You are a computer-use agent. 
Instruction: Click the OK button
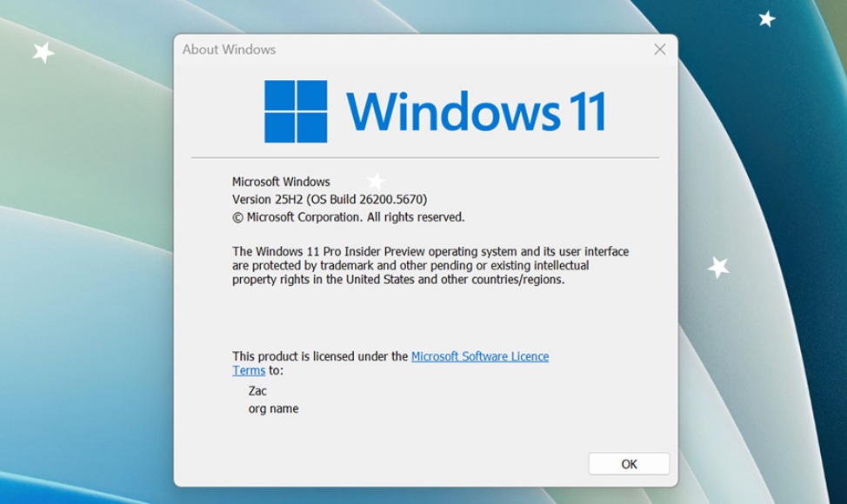629,464
